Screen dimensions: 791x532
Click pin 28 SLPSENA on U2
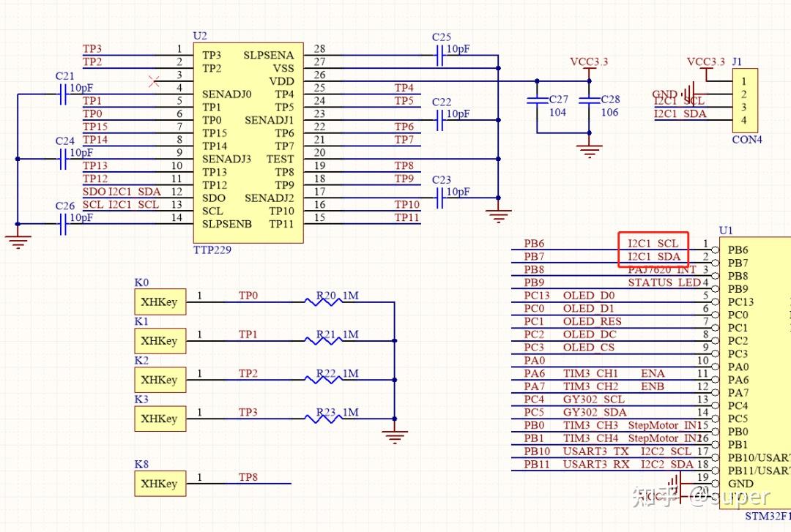pyautogui.click(x=268, y=55)
